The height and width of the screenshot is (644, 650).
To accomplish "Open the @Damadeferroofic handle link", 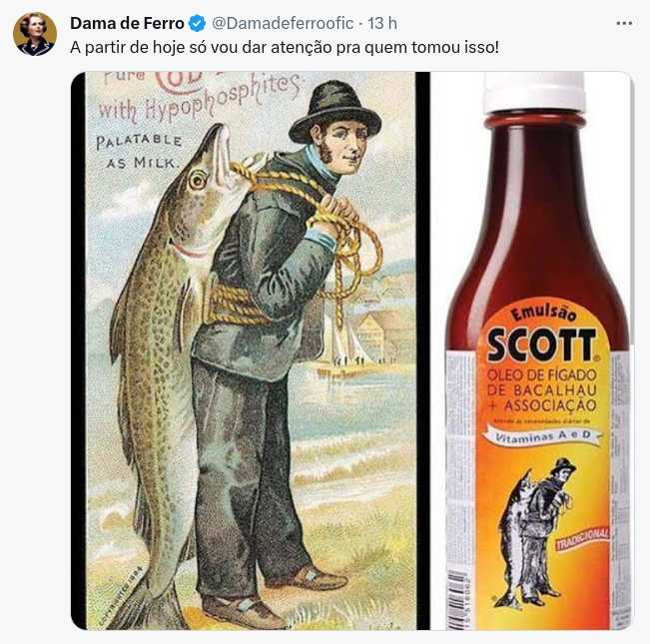I will (x=283, y=23).
